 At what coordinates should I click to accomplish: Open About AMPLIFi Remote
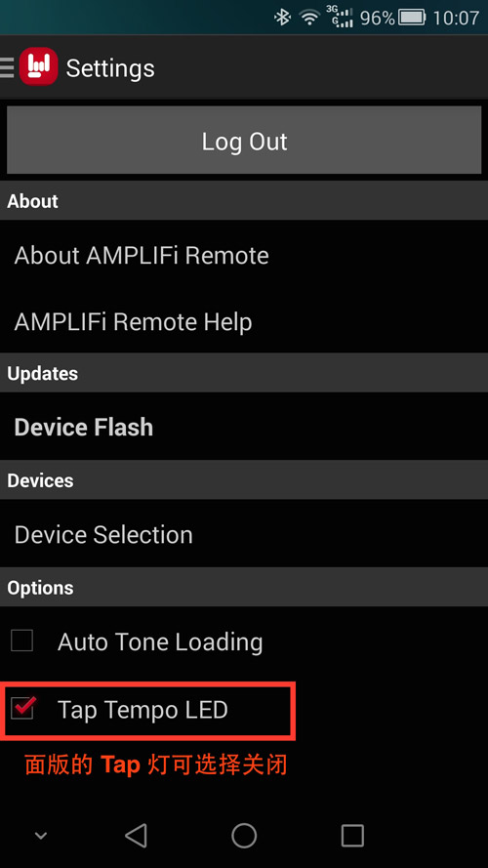click(x=244, y=255)
